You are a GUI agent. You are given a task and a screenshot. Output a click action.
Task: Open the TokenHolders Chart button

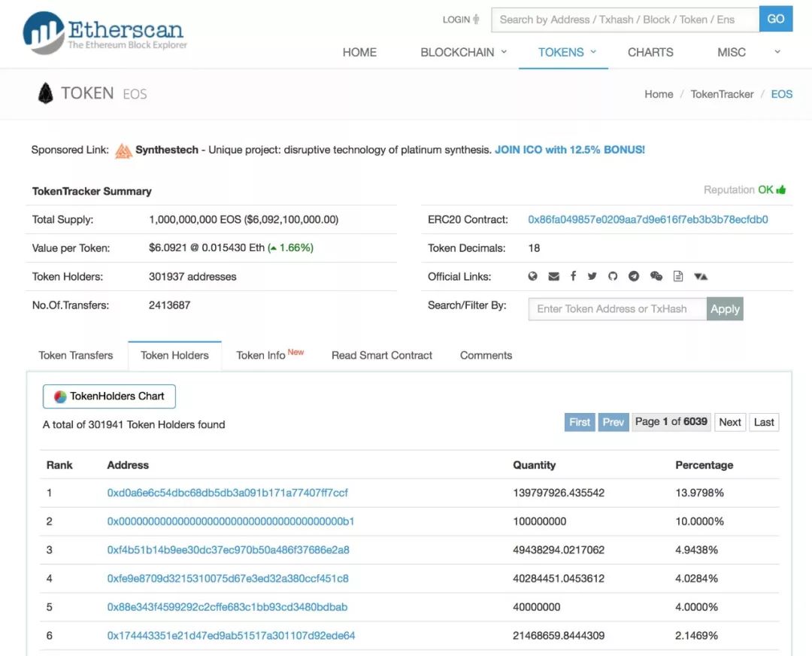coord(109,396)
